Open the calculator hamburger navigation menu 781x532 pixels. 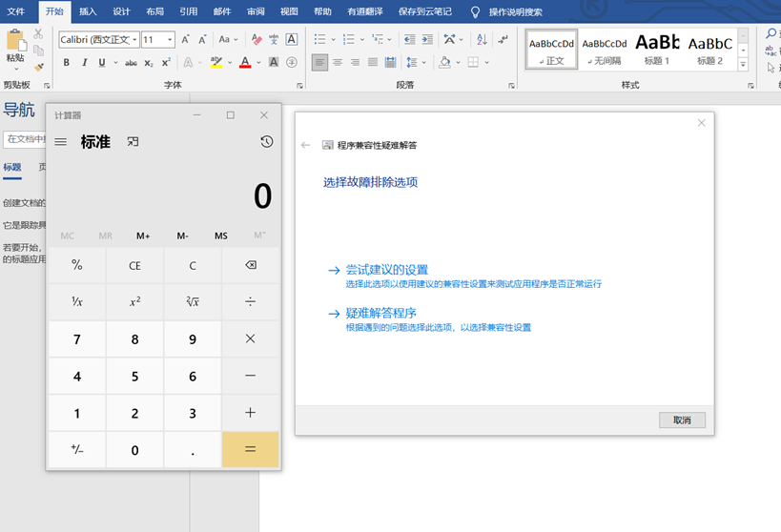61,142
